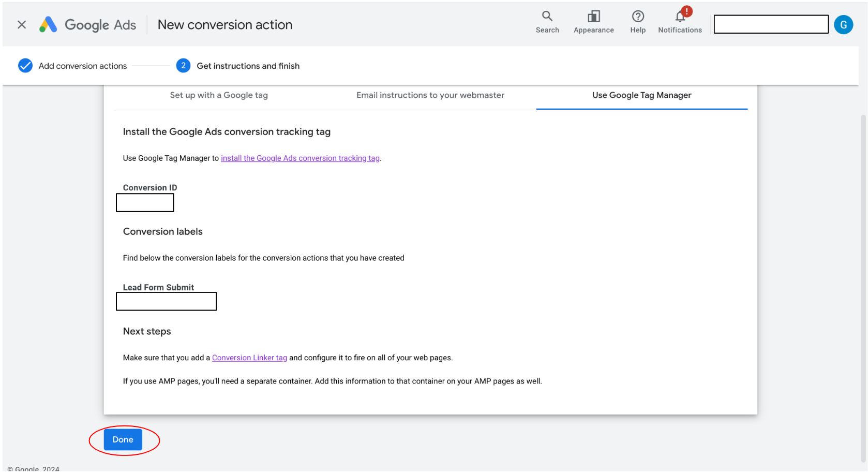Open the Conversion Linker tag link
The image size is (868, 472).
point(249,358)
